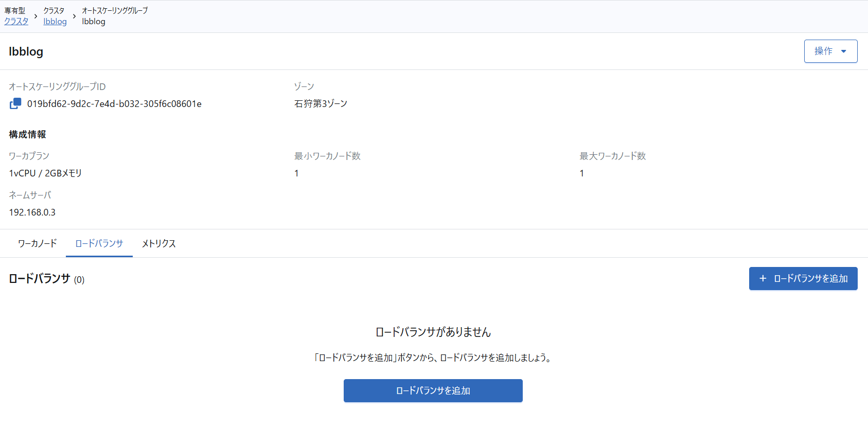Click the autoscaling group ID value text
868x429 pixels.
point(114,104)
